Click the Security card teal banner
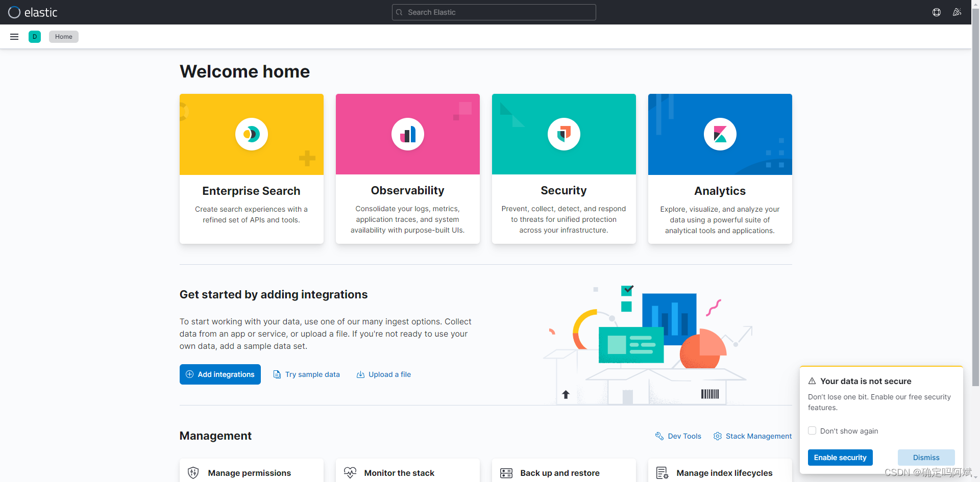Viewport: 980px width, 482px height. coord(564,134)
